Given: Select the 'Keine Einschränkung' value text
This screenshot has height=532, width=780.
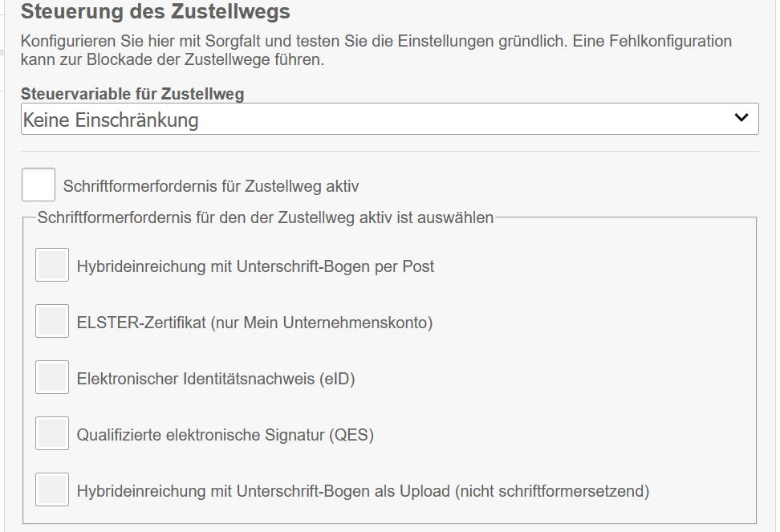Looking at the screenshot, I should (x=111, y=120).
